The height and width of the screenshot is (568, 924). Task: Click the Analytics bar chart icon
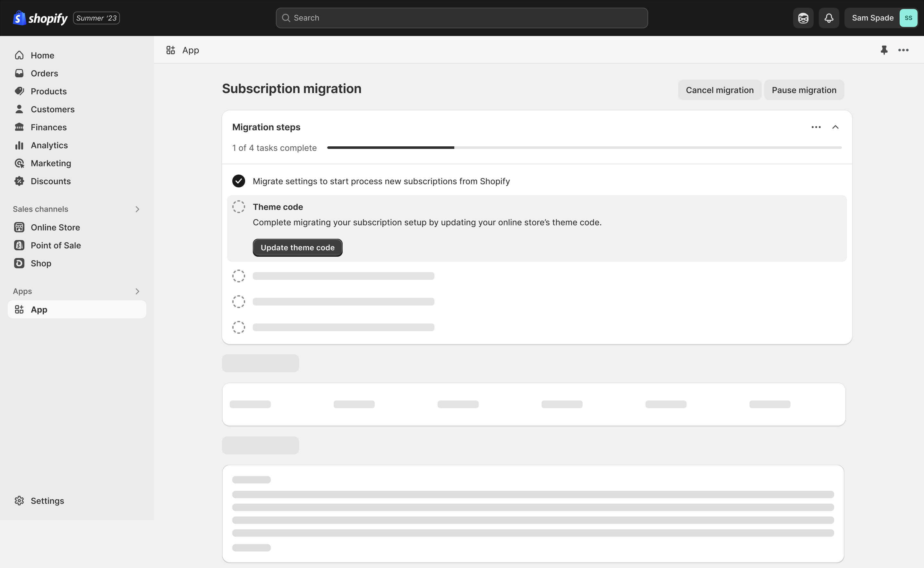point(20,145)
